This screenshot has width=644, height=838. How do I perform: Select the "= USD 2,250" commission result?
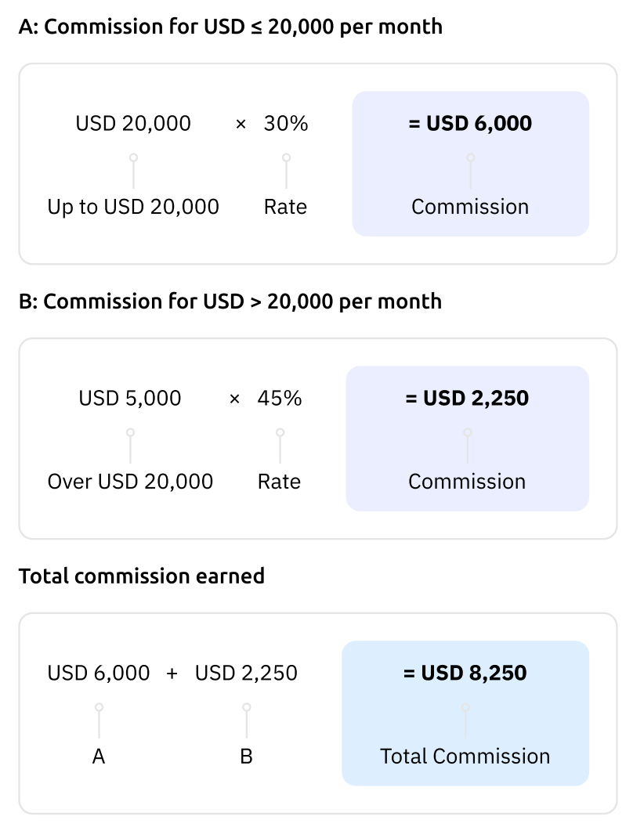point(467,398)
